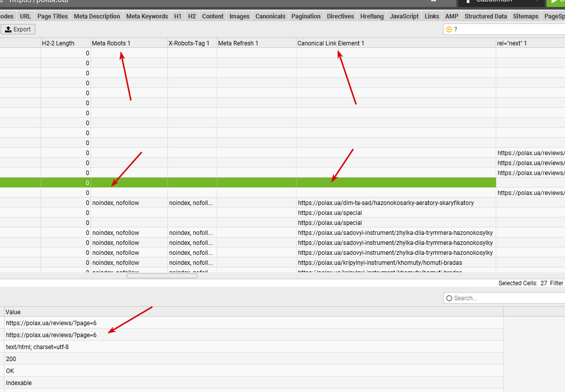Image resolution: width=565 pixels, height=392 pixels.
Task: Open the Canonicals tab
Action: [270, 16]
